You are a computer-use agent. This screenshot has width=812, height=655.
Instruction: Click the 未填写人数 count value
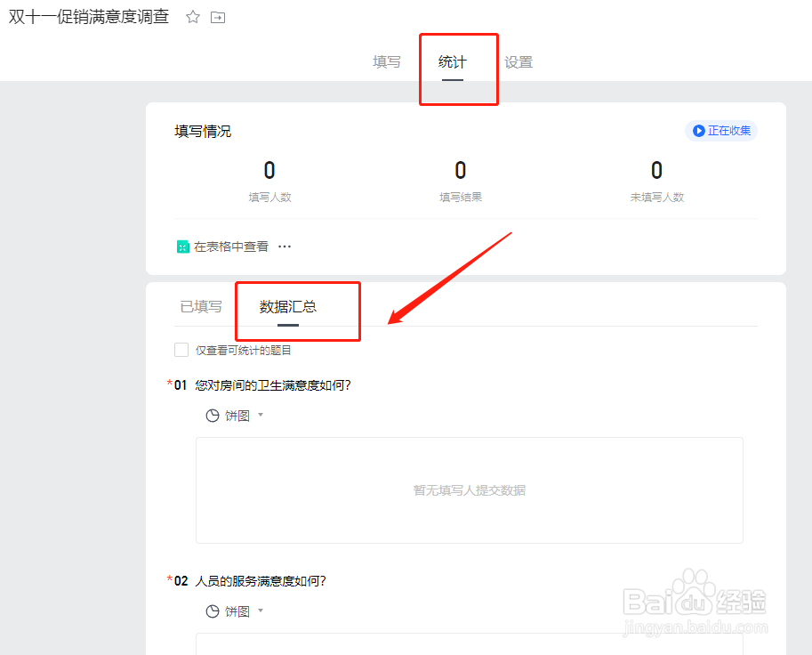click(656, 170)
